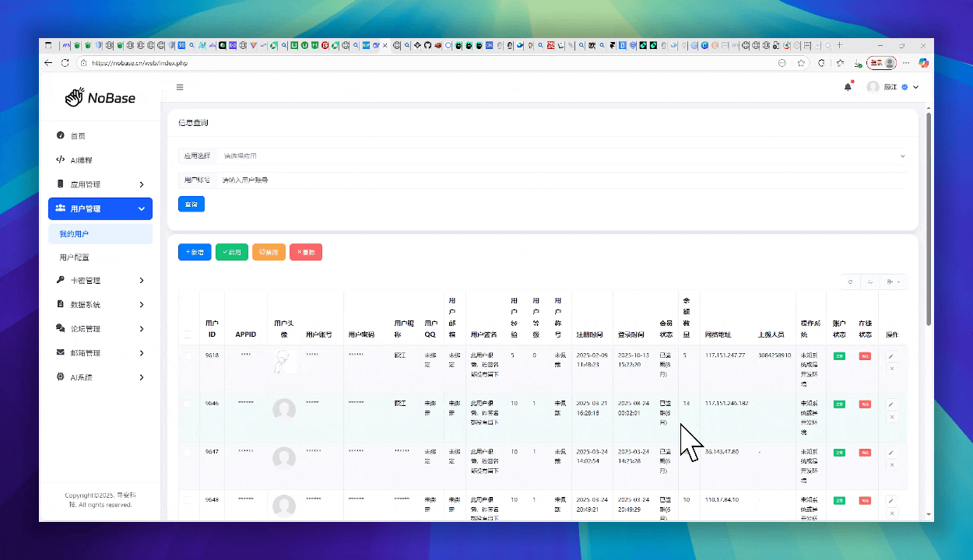Click the blue 新增 button
The width and height of the screenshot is (973, 560).
pyautogui.click(x=195, y=253)
